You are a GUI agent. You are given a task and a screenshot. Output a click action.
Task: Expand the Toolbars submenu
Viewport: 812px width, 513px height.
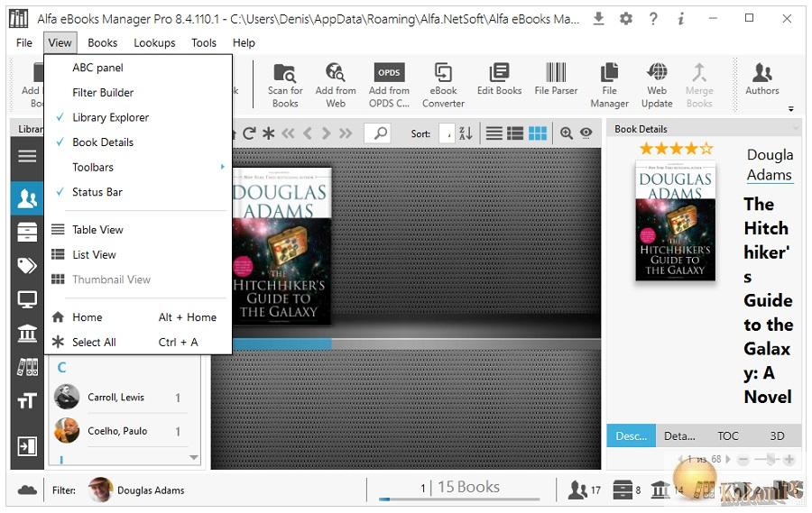pyautogui.click(x=138, y=167)
